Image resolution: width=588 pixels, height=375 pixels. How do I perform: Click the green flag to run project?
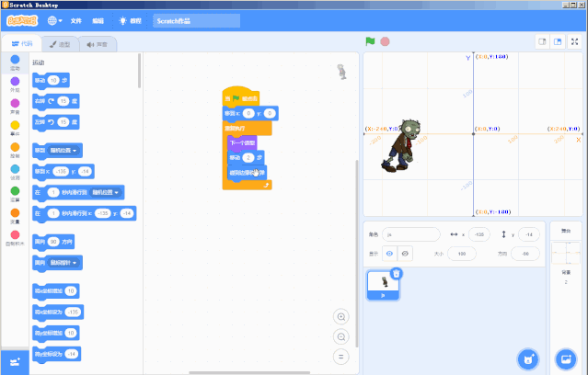pyautogui.click(x=370, y=41)
